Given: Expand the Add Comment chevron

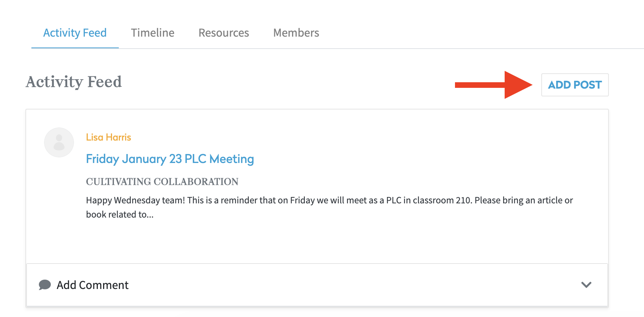Looking at the screenshot, I should (586, 285).
